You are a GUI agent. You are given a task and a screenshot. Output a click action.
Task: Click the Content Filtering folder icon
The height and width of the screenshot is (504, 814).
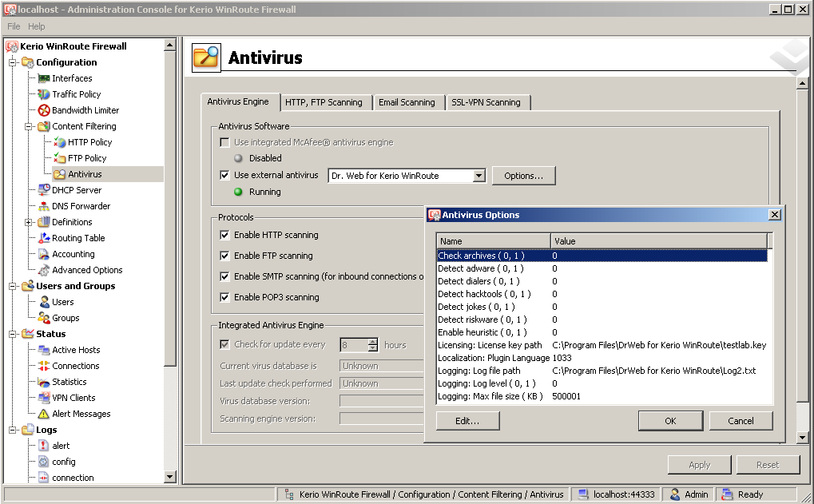coord(44,126)
